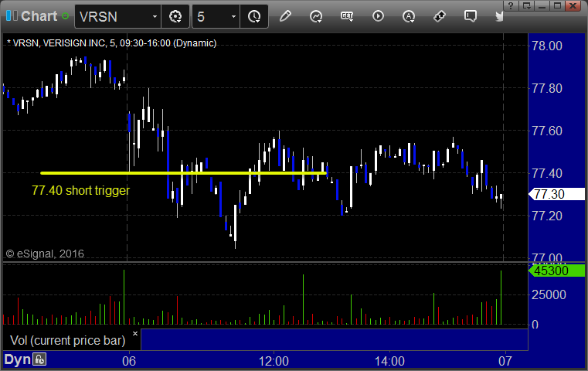Open the time template clock icon
Screen dimensions: 588x371
coord(254,16)
